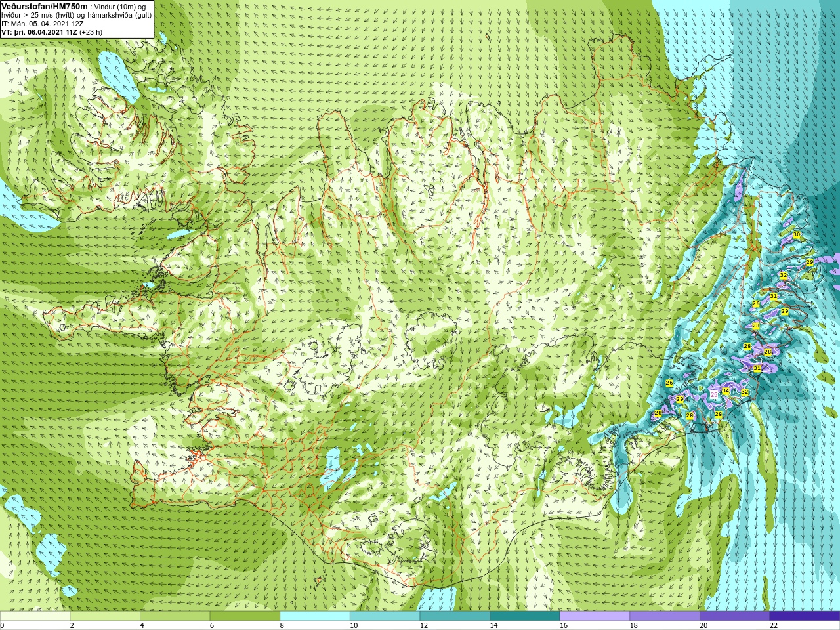Click the yellow "30" gust label
This screenshot has height=630, width=840.
(x=797, y=234)
